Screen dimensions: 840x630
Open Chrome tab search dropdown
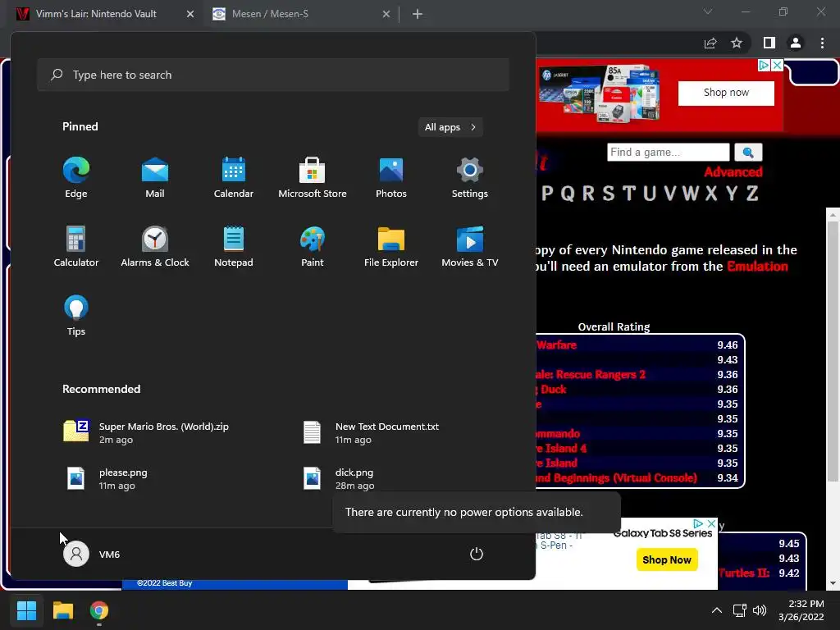[708, 11]
